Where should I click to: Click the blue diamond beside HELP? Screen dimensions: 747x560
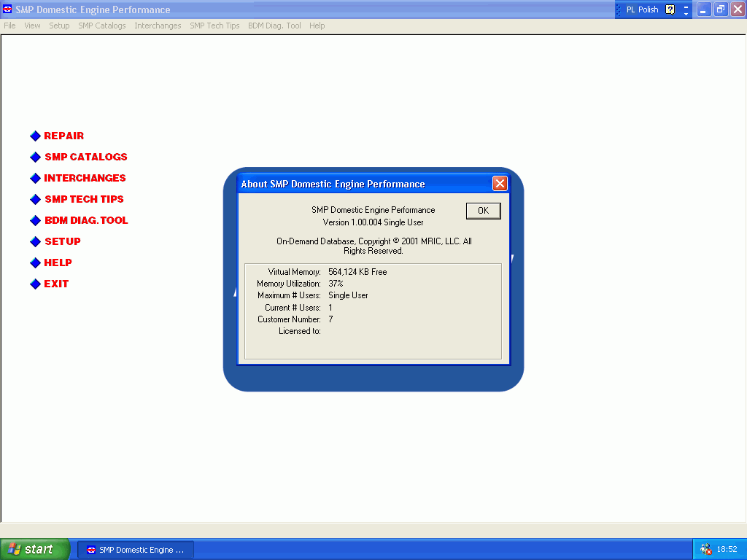pyautogui.click(x=35, y=262)
